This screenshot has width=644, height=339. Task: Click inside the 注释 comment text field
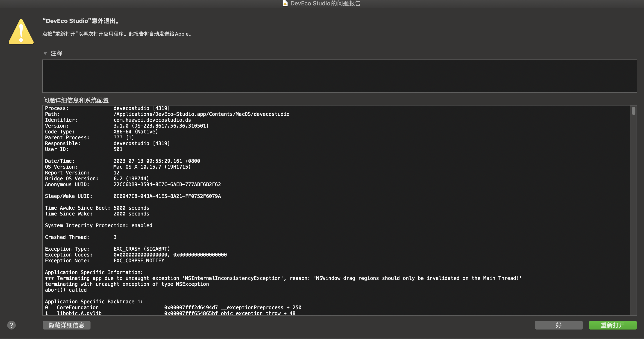(x=340, y=76)
